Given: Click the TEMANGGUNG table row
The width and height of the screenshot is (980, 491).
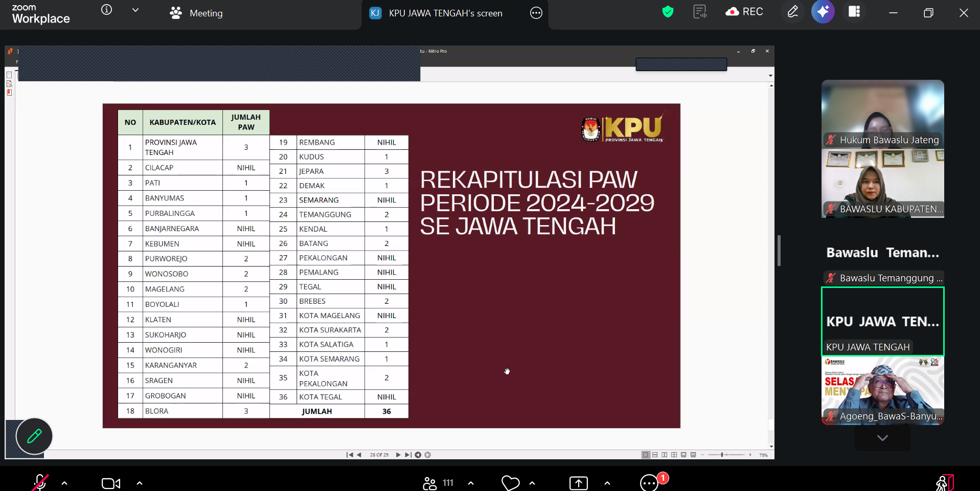Looking at the screenshot, I should (339, 214).
